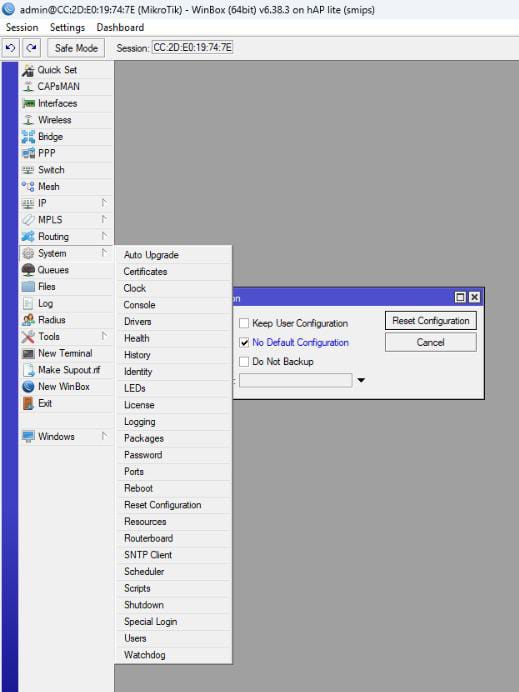
Task: Launch New Terminal from sidebar
Action: pos(66,353)
